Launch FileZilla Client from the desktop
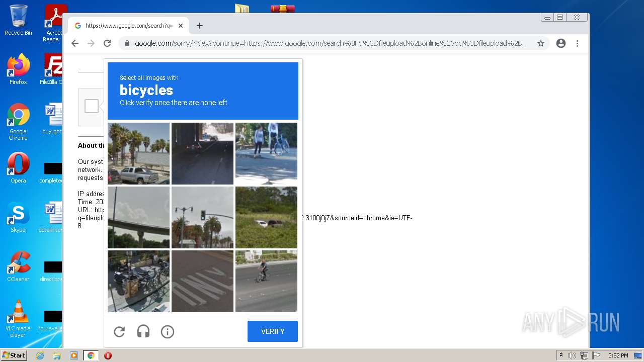The height and width of the screenshot is (362, 644). pyautogui.click(x=51, y=69)
